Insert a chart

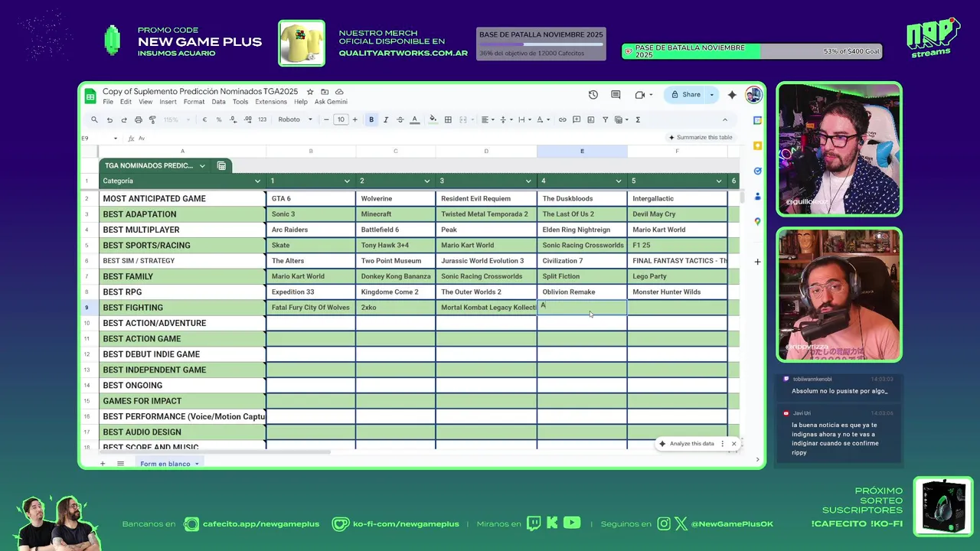(x=591, y=119)
